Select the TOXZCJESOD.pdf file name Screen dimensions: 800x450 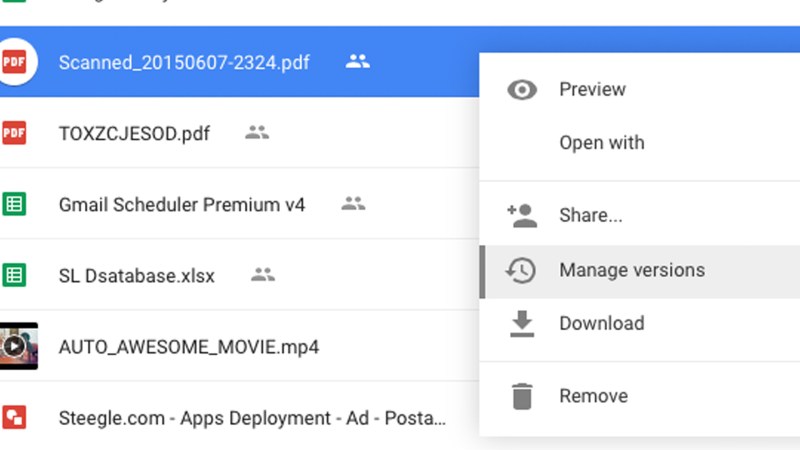134,134
